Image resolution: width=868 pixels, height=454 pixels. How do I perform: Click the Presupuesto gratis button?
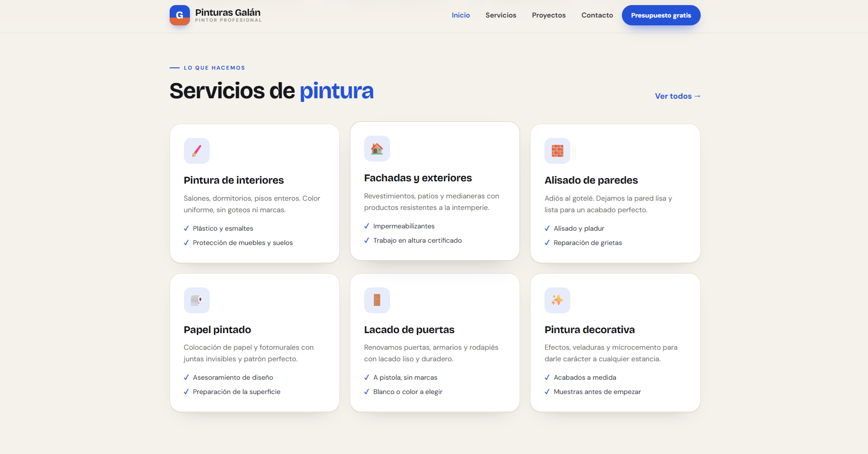661,15
